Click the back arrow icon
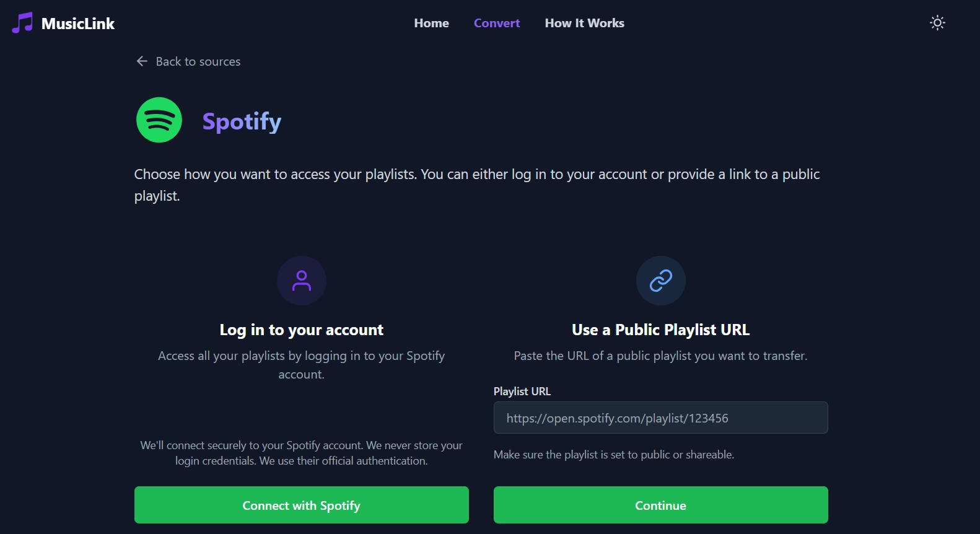The image size is (980, 534). pos(142,61)
